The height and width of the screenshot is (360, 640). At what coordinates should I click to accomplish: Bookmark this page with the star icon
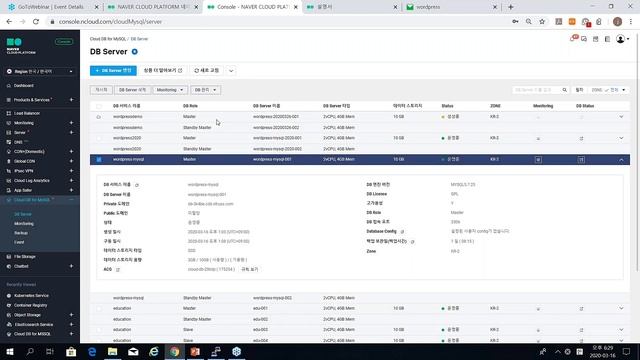tap(542, 22)
